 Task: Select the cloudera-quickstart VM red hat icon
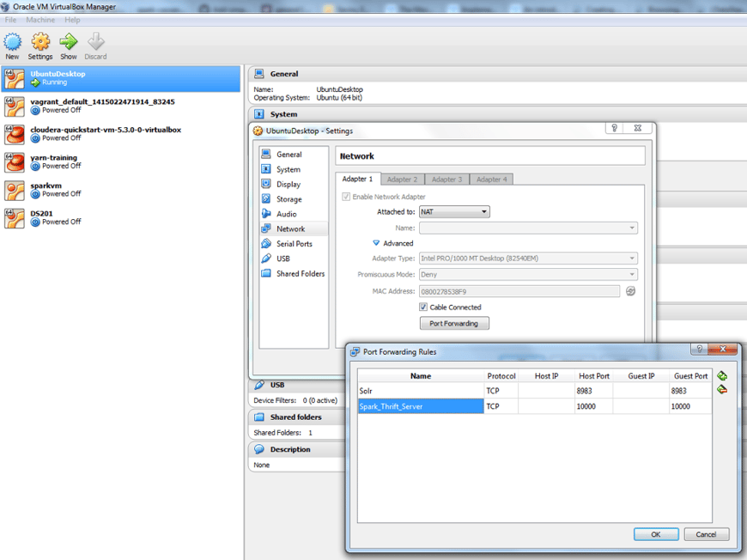[15, 134]
